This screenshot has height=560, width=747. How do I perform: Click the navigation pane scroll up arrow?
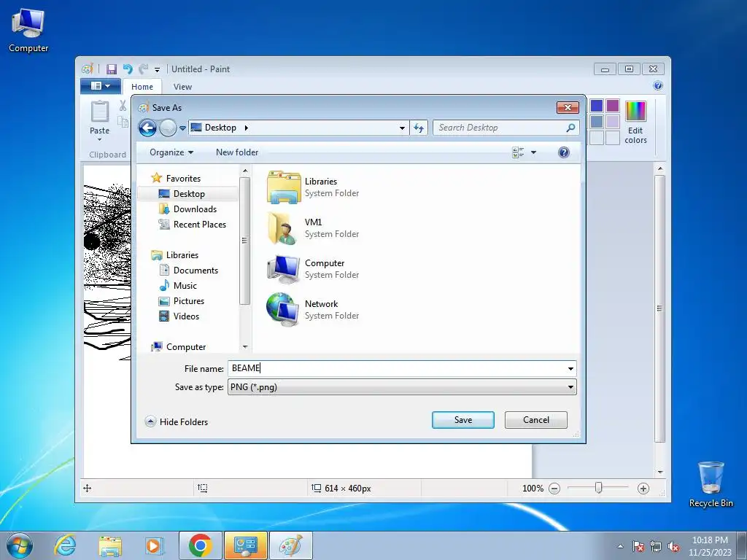[245, 171]
